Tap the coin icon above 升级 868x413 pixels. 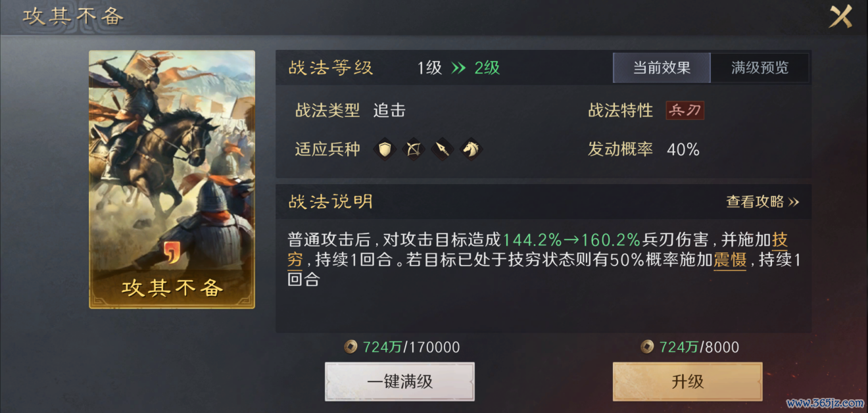point(648,347)
